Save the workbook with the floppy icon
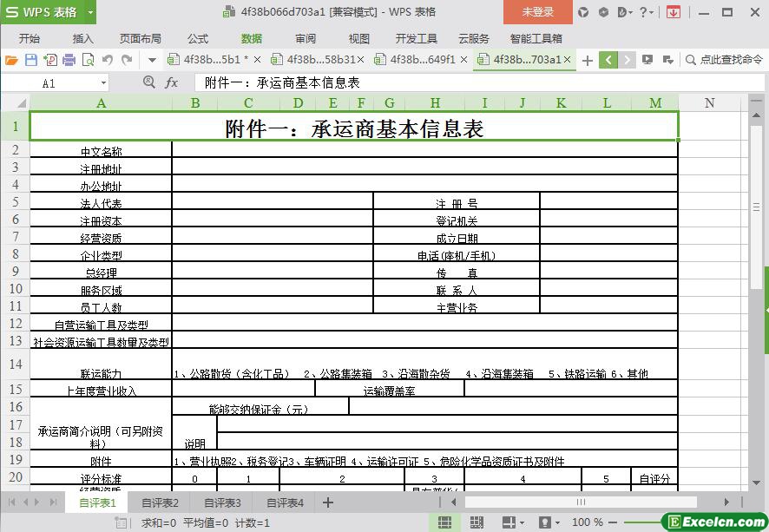The image size is (769, 532). pyautogui.click(x=31, y=60)
